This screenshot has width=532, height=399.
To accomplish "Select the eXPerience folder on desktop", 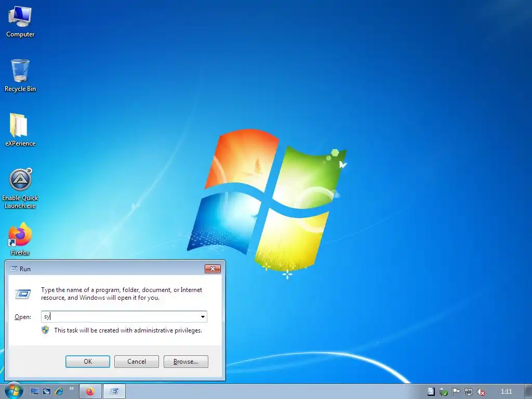I will tap(20, 129).
